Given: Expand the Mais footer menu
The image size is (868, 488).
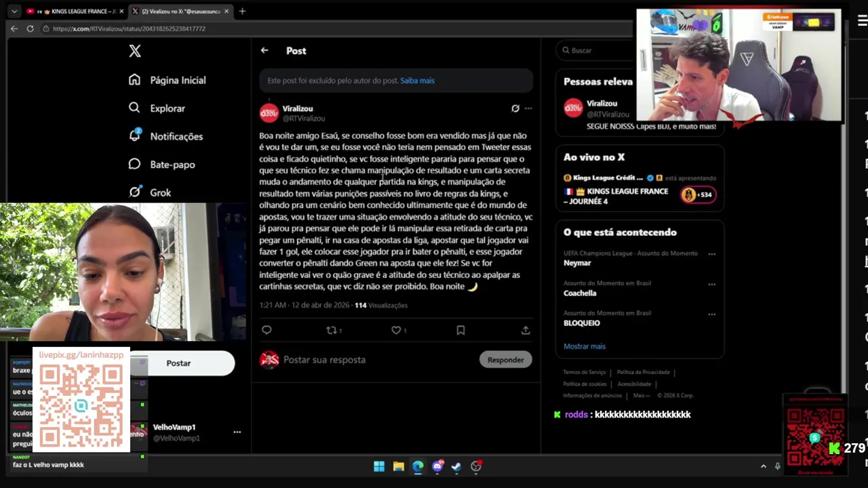Looking at the screenshot, I should (x=642, y=395).
